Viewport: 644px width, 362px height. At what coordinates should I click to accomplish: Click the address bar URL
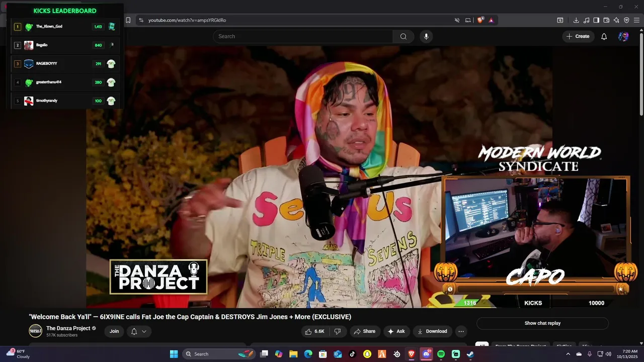187,20
